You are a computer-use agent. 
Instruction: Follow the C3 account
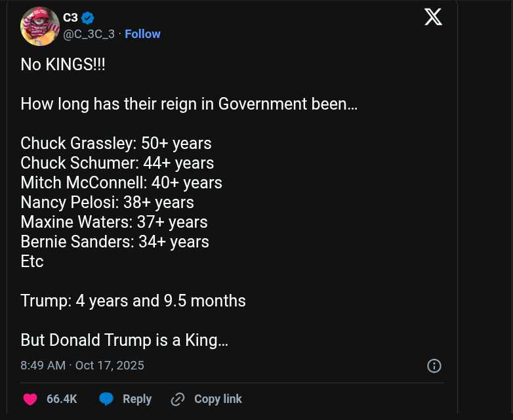coord(142,34)
